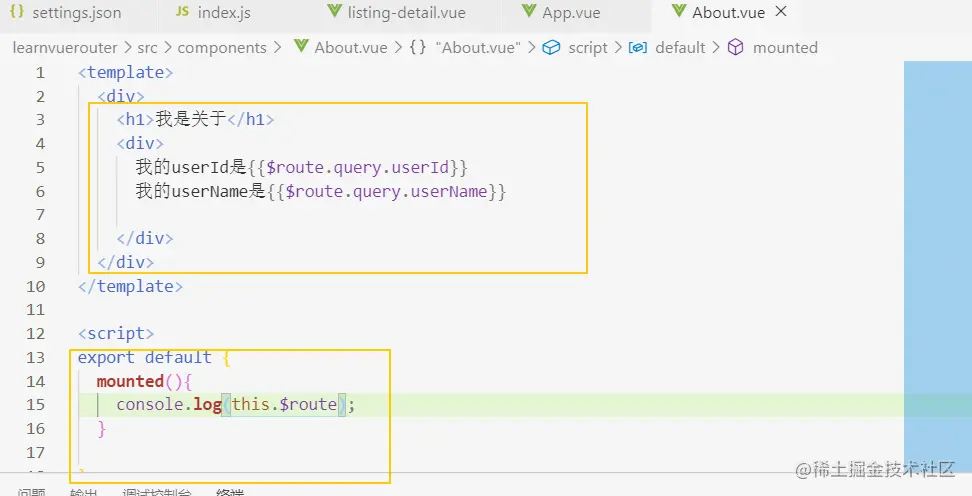Select the About.vue tab

728,12
